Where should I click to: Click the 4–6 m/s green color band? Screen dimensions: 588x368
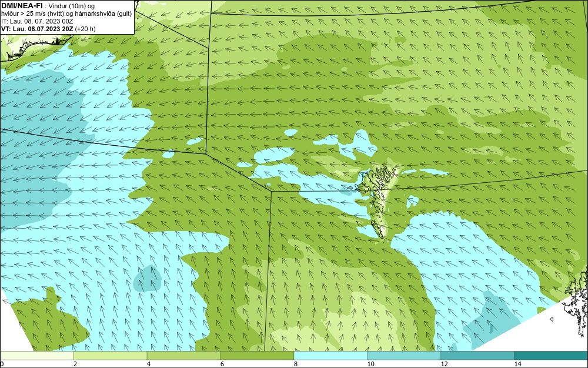tap(183, 355)
